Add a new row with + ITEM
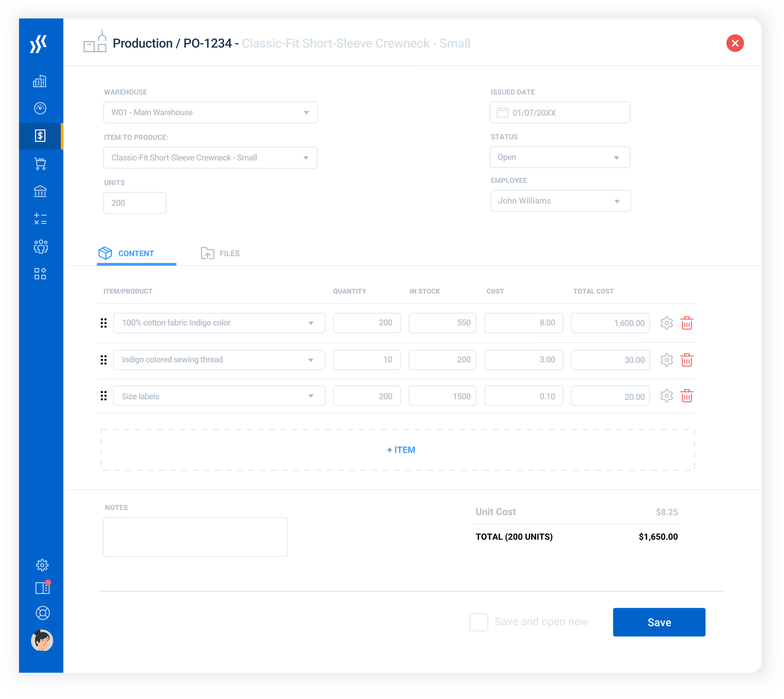 [401, 450]
